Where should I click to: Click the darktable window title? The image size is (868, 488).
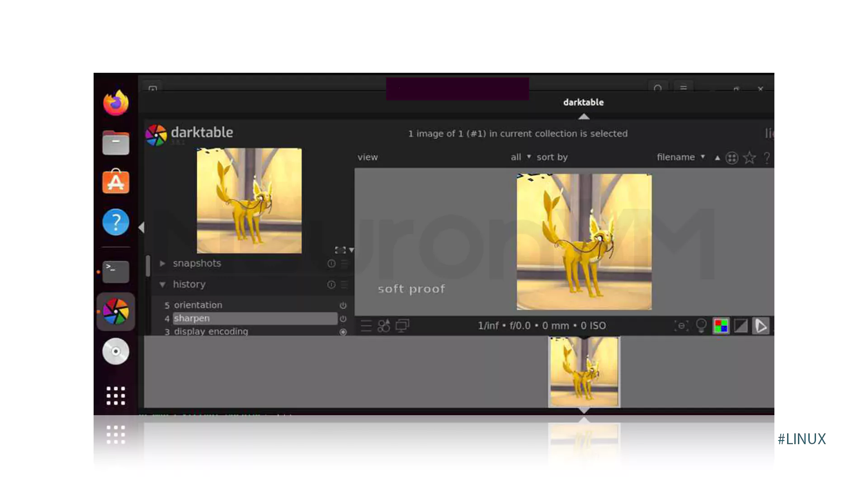pyautogui.click(x=584, y=103)
